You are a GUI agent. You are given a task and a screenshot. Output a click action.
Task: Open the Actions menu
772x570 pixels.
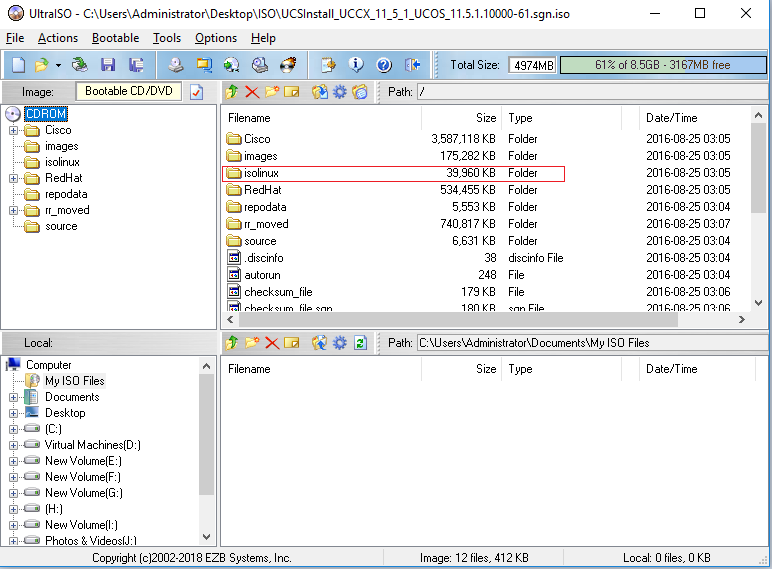(x=58, y=38)
